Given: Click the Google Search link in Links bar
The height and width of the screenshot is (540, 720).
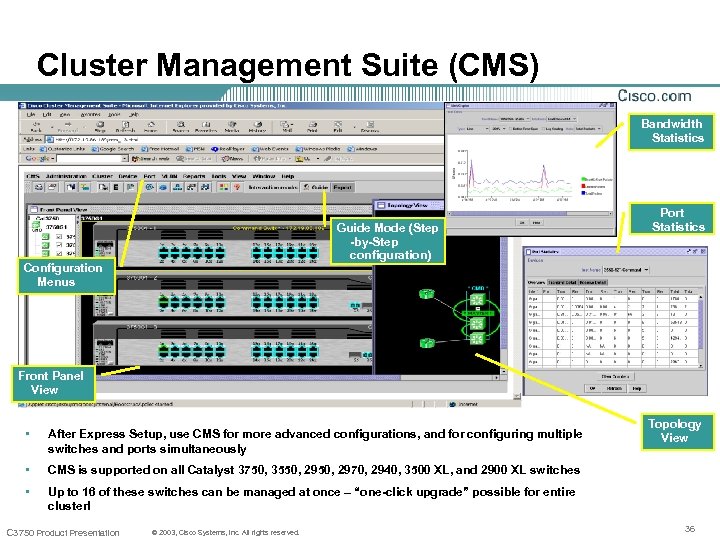Looking at the screenshot, I should tap(113, 149).
